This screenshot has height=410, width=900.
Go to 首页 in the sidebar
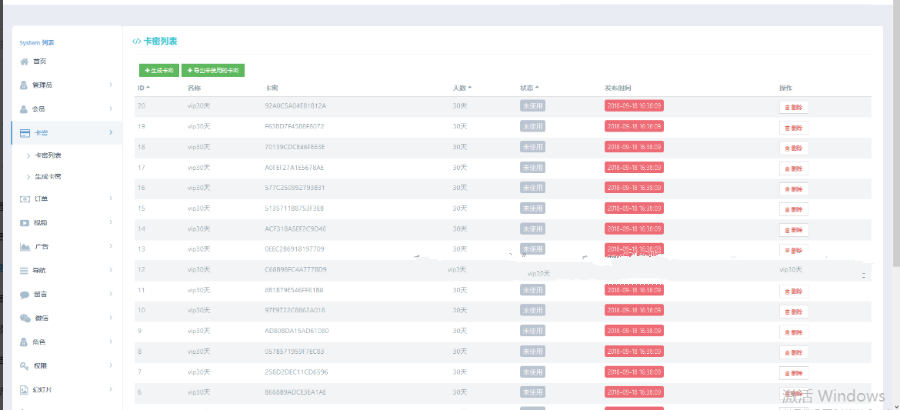tap(40, 61)
